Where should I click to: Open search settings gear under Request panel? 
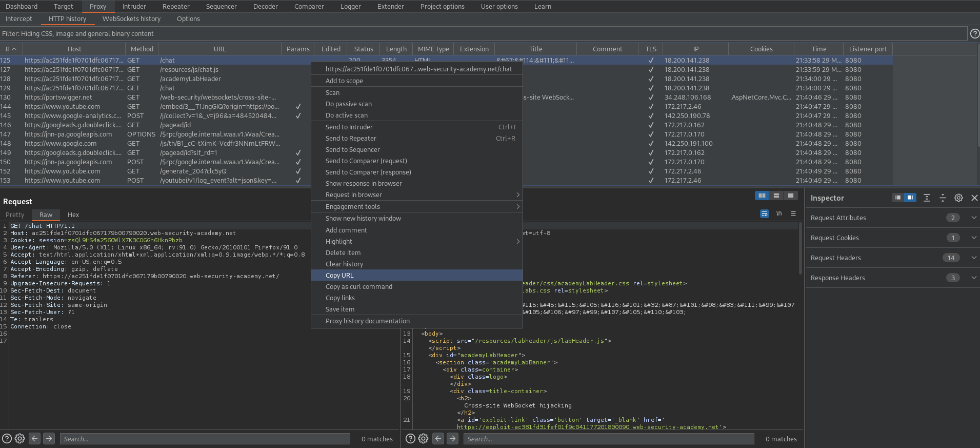coord(20,439)
